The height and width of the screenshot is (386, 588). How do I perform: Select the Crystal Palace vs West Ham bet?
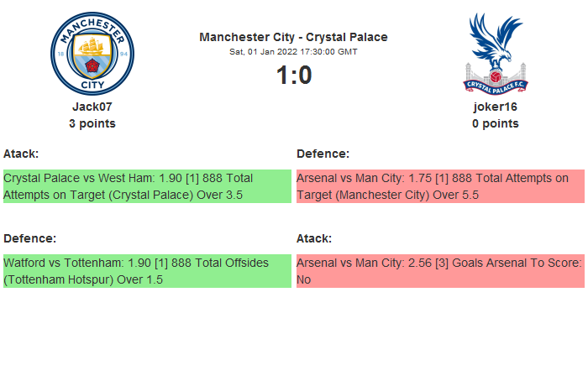(147, 186)
